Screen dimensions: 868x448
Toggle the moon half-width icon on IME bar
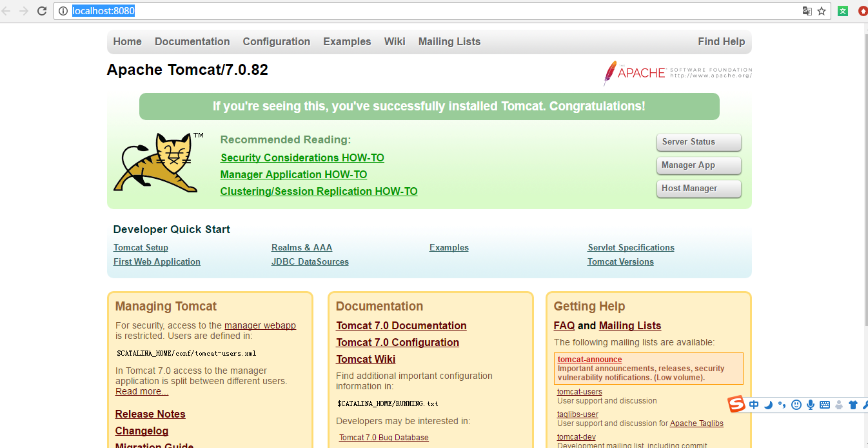pos(768,405)
